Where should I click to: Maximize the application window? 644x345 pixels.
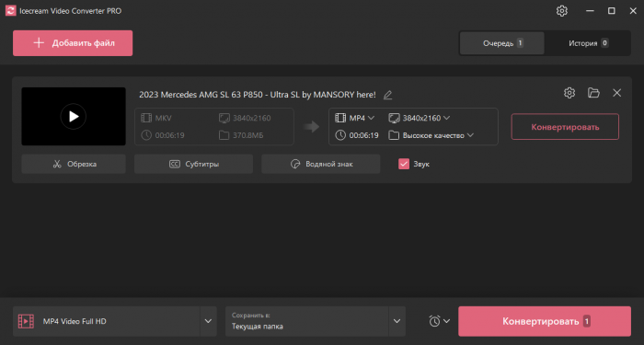tap(612, 11)
